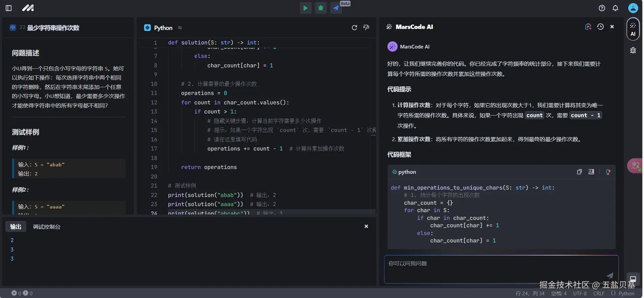The width and height of the screenshot is (644, 298).
Task: Open the help question-mark icon
Action: pyautogui.click(x=602, y=8)
